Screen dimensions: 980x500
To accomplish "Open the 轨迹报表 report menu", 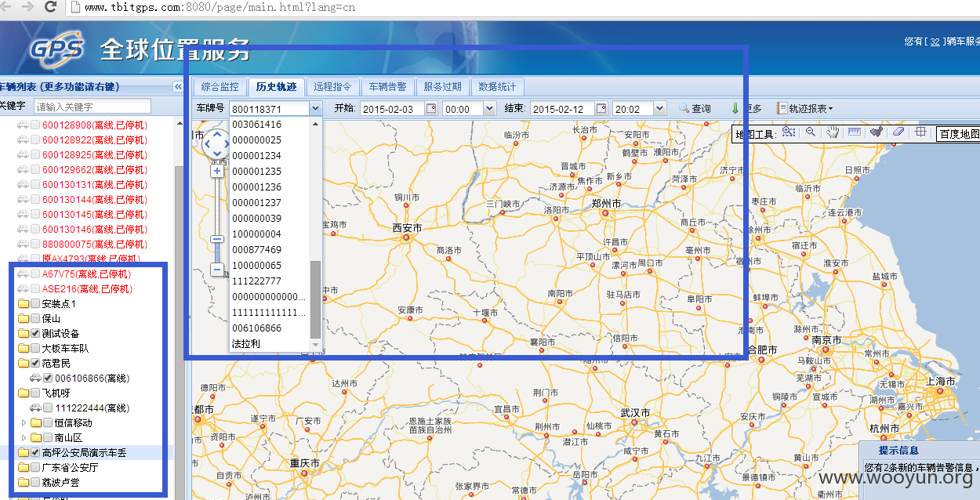I will [804, 108].
